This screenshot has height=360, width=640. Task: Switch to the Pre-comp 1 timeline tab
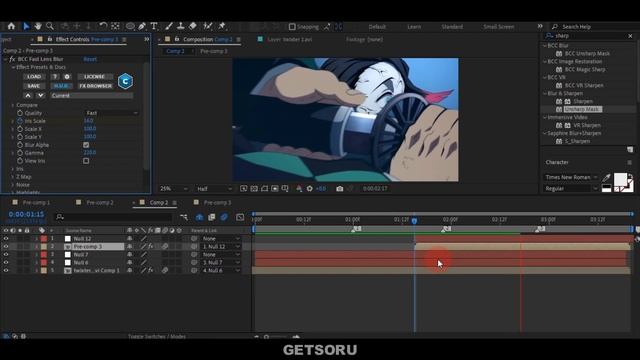click(36, 202)
